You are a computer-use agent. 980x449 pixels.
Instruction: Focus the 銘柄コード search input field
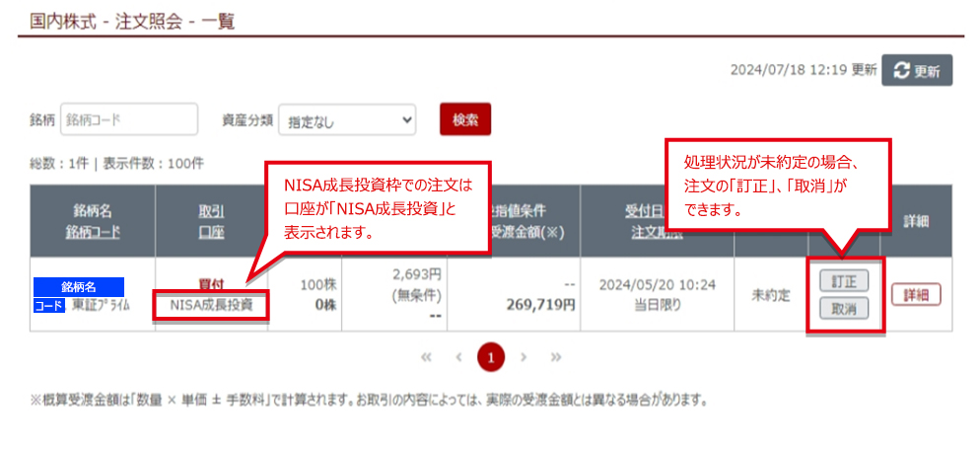click(x=129, y=119)
